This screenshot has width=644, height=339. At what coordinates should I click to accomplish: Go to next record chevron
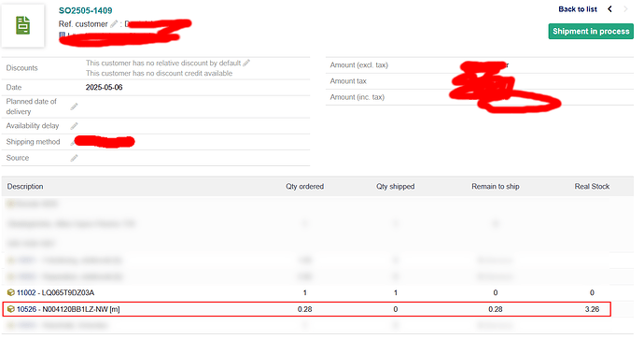coord(625,9)
